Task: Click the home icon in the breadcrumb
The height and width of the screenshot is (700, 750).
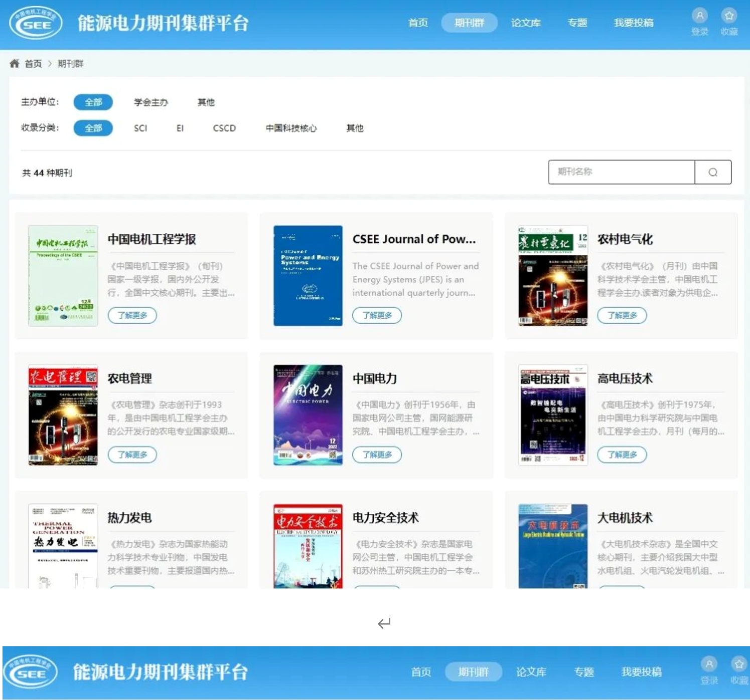Action: (x=15, y=64)
